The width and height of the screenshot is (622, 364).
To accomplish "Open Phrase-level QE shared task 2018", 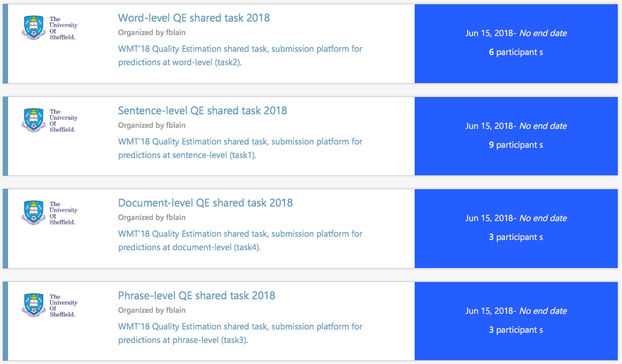I will click(x=197, y=296).
